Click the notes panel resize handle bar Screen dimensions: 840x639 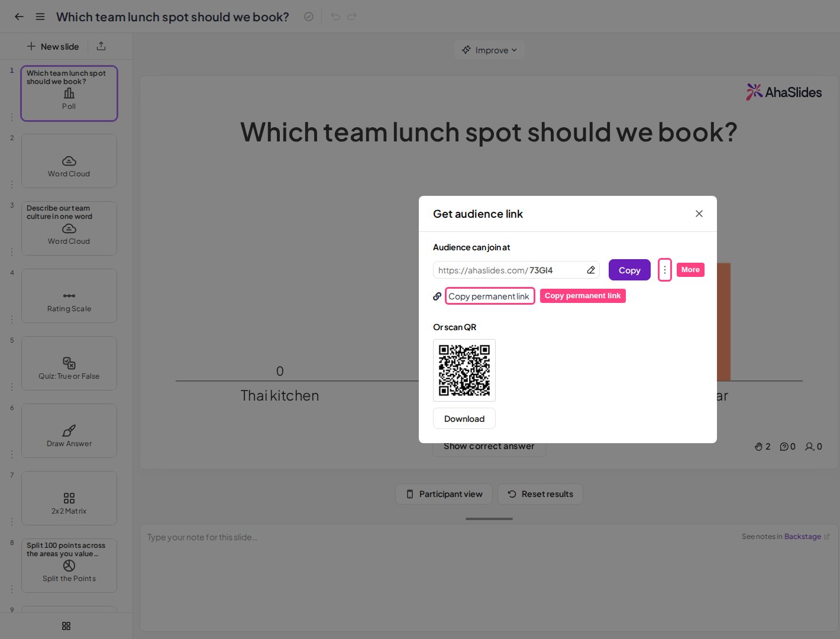coord(489,519)
